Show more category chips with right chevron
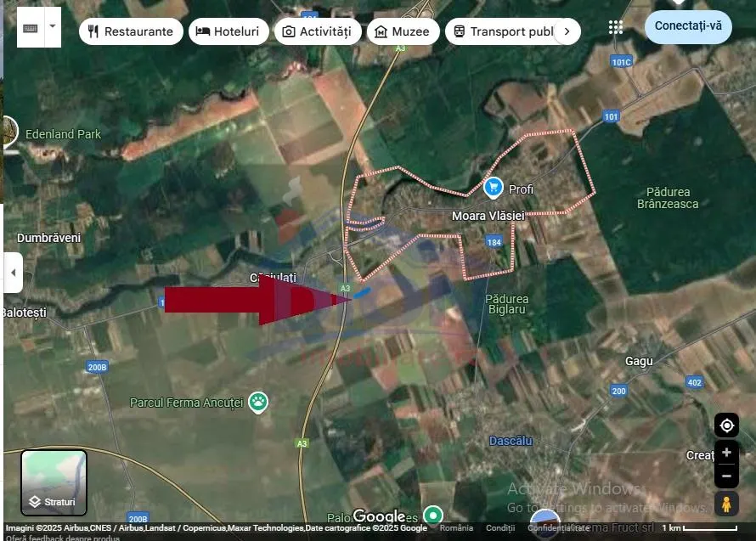756x541 pixels. coord(567,31)
